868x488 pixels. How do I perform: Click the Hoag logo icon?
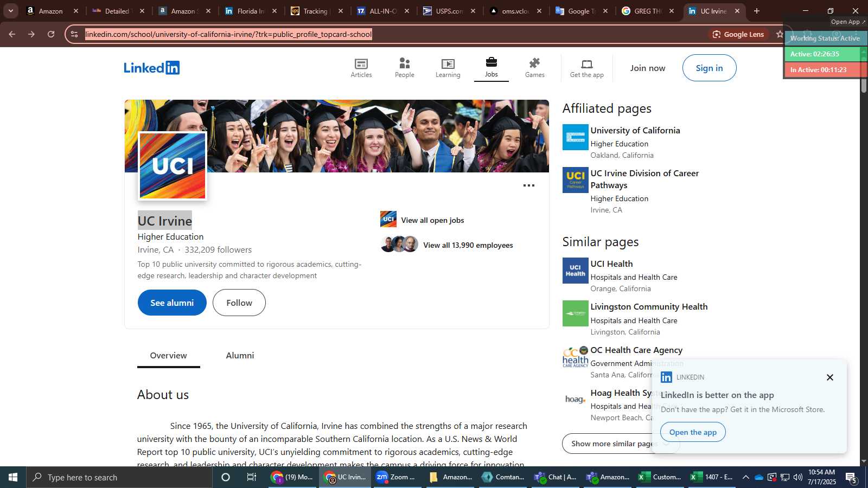click(x=575, y=400)
